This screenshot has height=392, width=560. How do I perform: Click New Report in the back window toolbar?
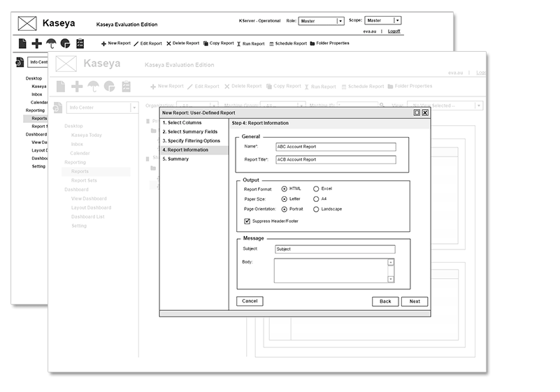[x=116, y=43]
